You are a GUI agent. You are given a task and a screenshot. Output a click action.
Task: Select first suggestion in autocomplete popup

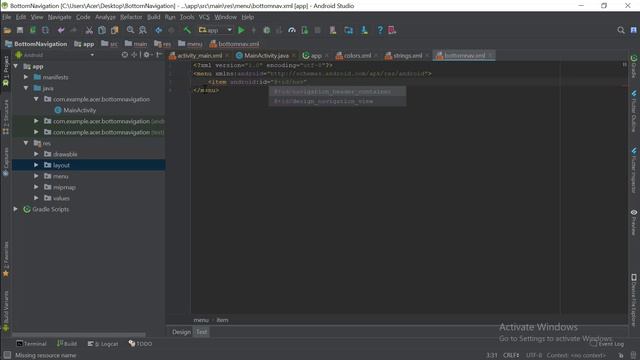tap(337, 91)
